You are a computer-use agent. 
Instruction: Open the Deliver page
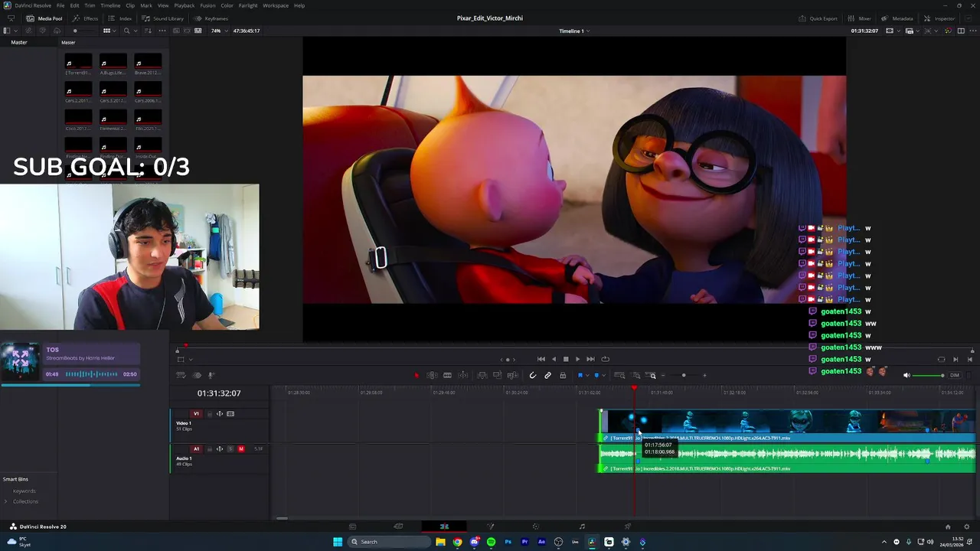(628, 527)
